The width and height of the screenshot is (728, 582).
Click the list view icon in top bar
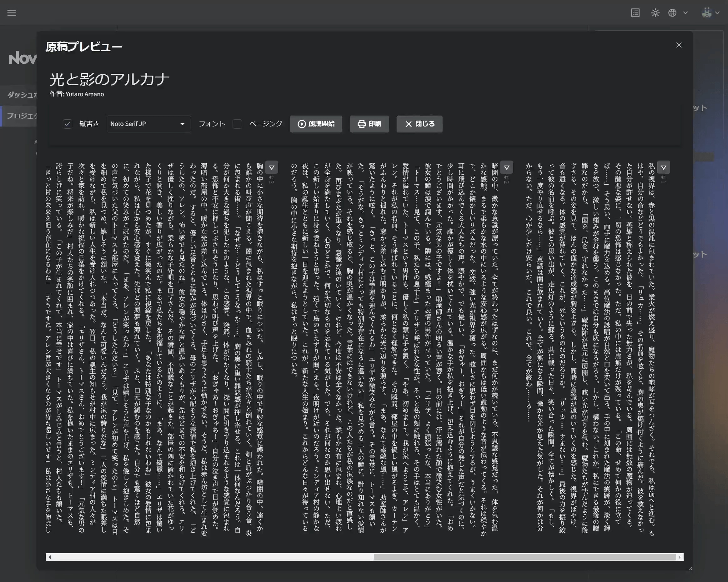[635, 13]
